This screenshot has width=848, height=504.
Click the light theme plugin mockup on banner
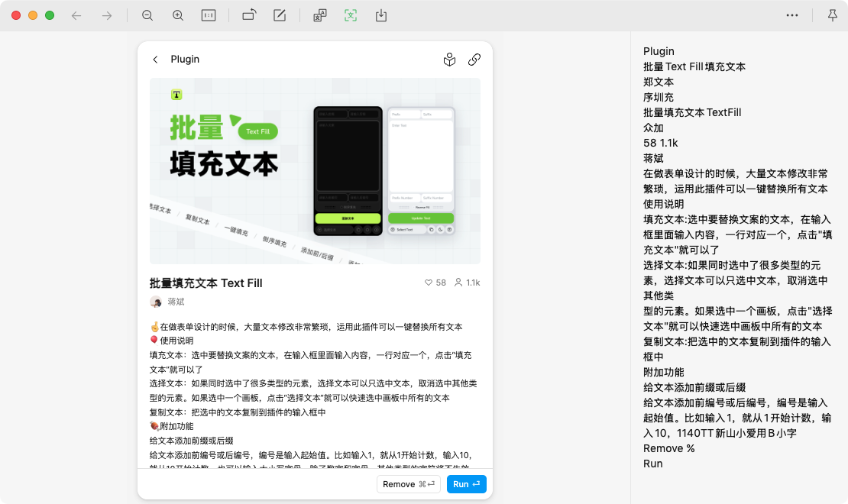(x=421, y=171)
